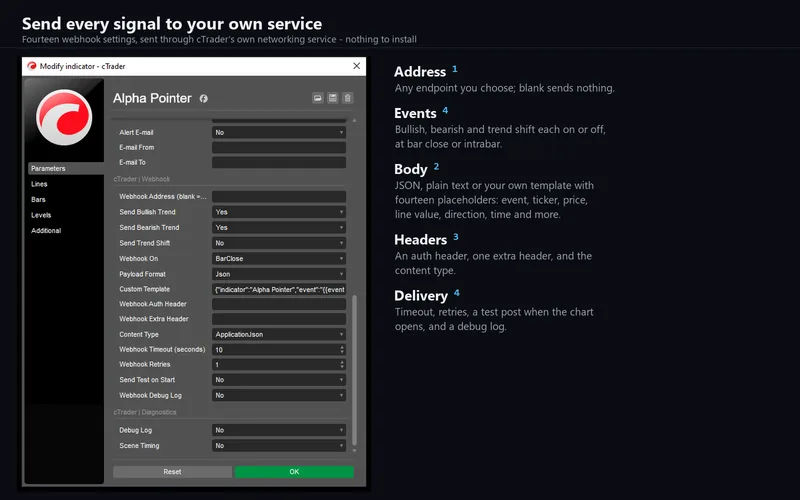
Task: Click the Webhook Extra Header field
Action: coord(279,319)
